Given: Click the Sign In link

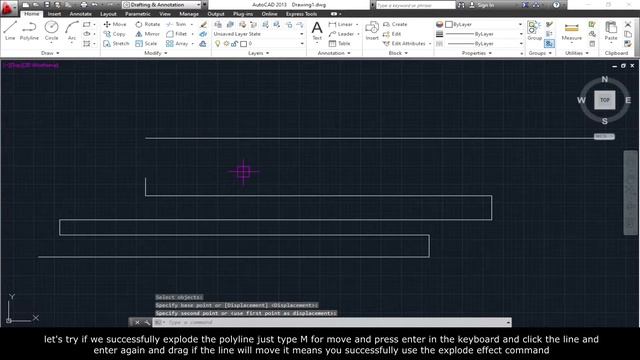Looking at the screenshot, I should coord(482,5).
